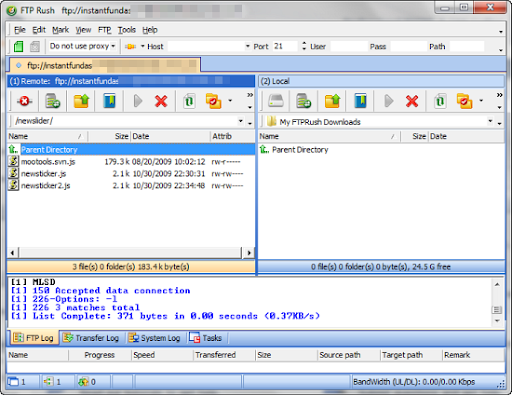
Task: Open the File menu
Action: [20, 30]
